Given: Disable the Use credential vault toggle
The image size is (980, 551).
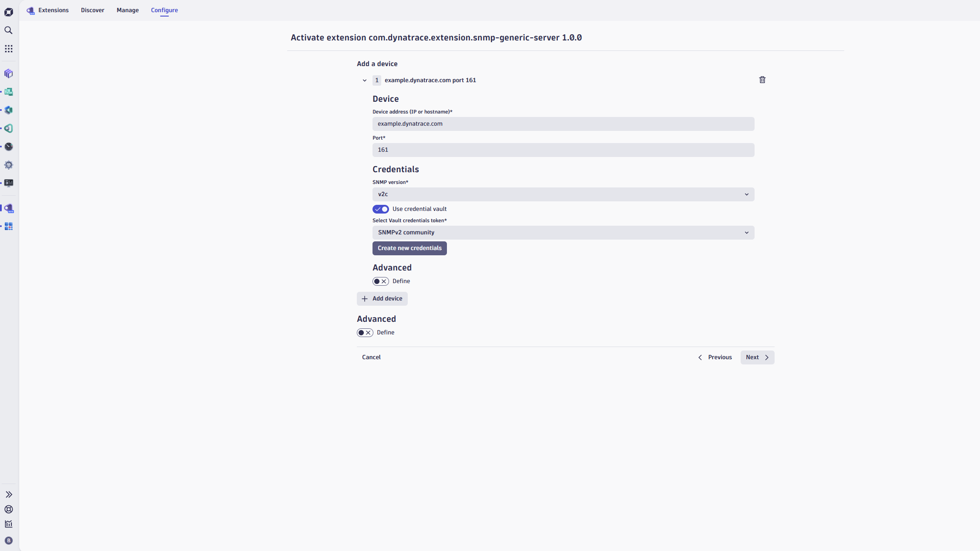Looking at the screenshot, I should tap(380, 209).
